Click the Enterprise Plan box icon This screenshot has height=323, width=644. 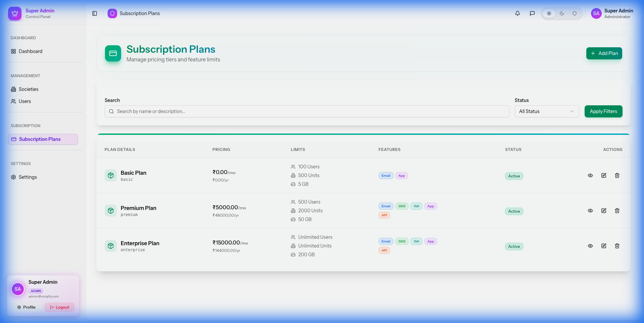[x=111, y=246]
